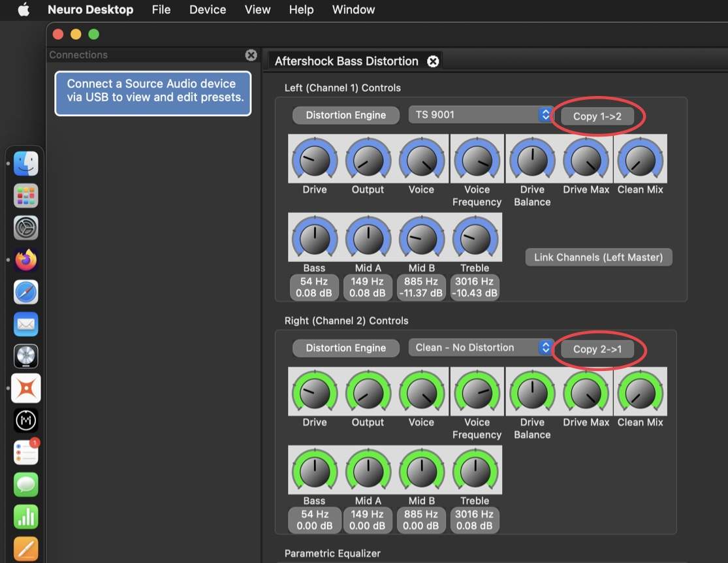Viewport: 728px width, 563px height.
Task: Open the Window menu
Action: 353,9
